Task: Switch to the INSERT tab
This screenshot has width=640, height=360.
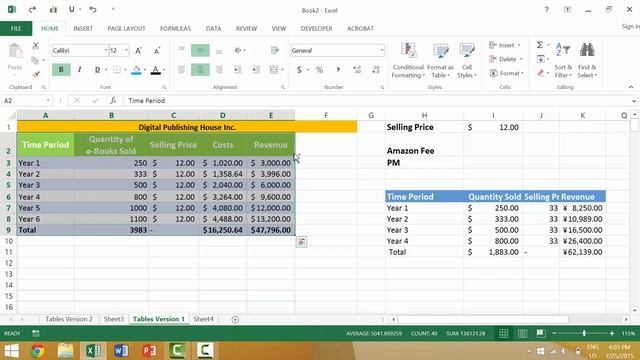Action: click(x=83, y=29)
